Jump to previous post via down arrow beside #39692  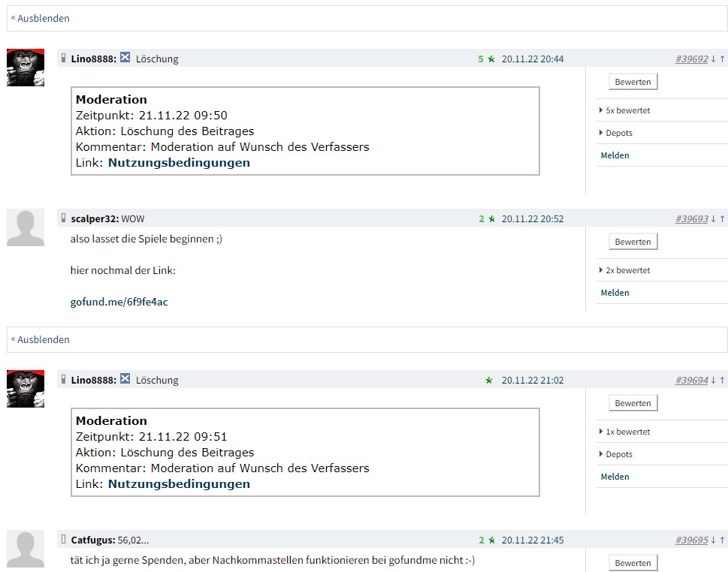click(713, 59)
